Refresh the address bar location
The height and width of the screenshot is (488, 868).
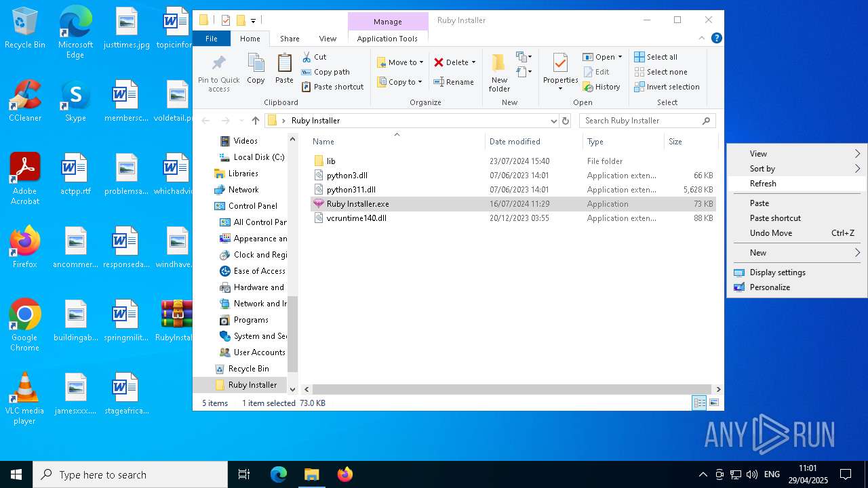pyautogui.click(x=566, y=121)
